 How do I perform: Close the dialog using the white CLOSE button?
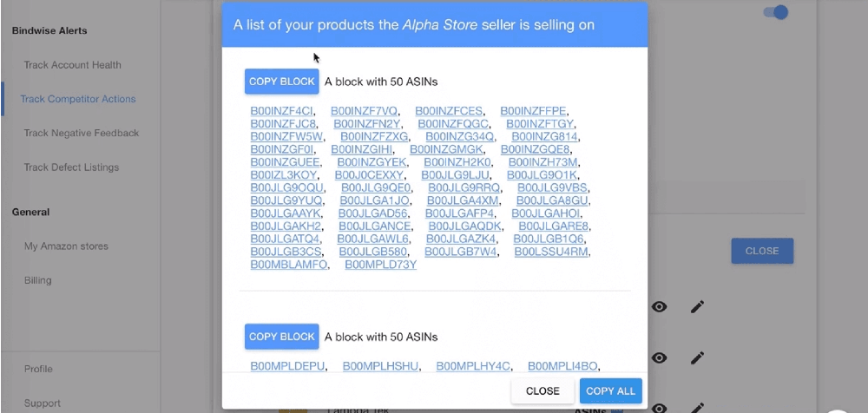pos(542,391)
